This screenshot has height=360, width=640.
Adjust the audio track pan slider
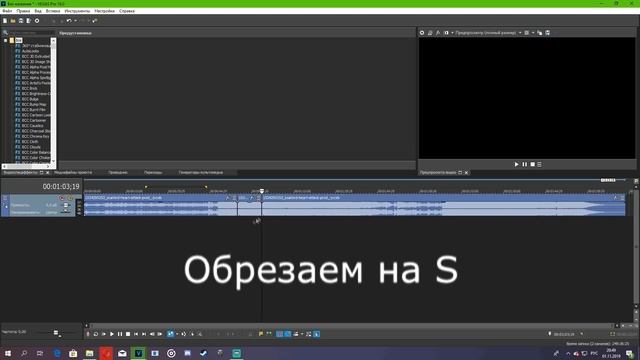(x=66, y=212)
